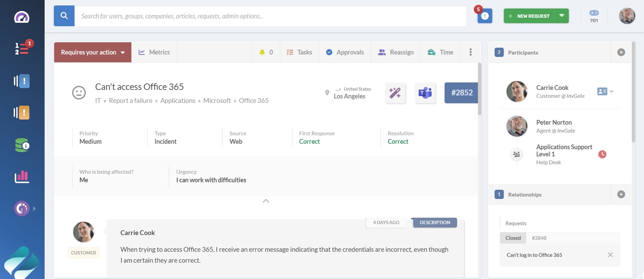Click Peter Norton participant name
The height and width of the screenshot is (279, 644).
coord(554,122)
